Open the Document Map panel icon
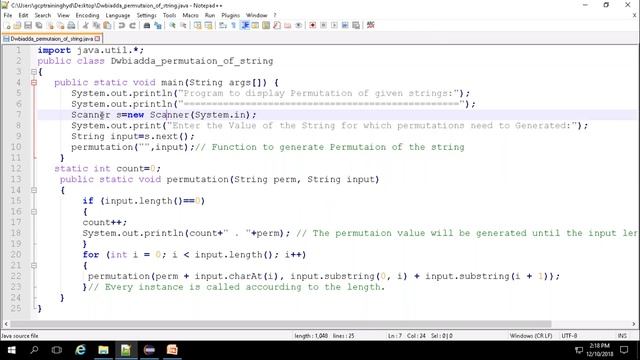This screenshot has height=360, width=640. [x=266, y=25]
